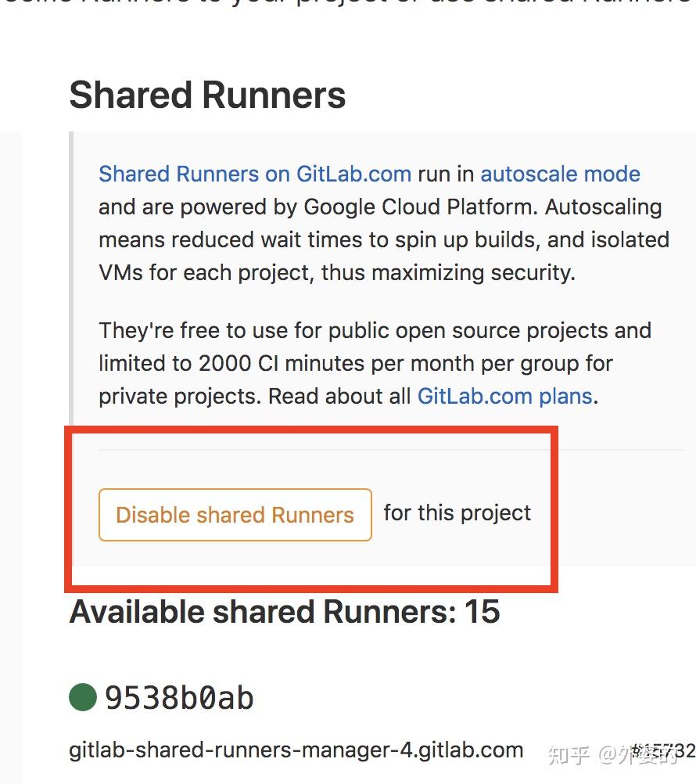The image size is (696, 784).
Task: Click the runner number starting with #15732
Action: click(x=665, y=752)
